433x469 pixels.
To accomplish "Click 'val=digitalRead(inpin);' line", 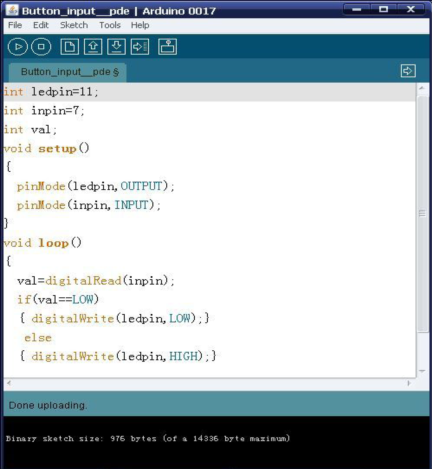I will pyautogui.click(x=96, y=281).
